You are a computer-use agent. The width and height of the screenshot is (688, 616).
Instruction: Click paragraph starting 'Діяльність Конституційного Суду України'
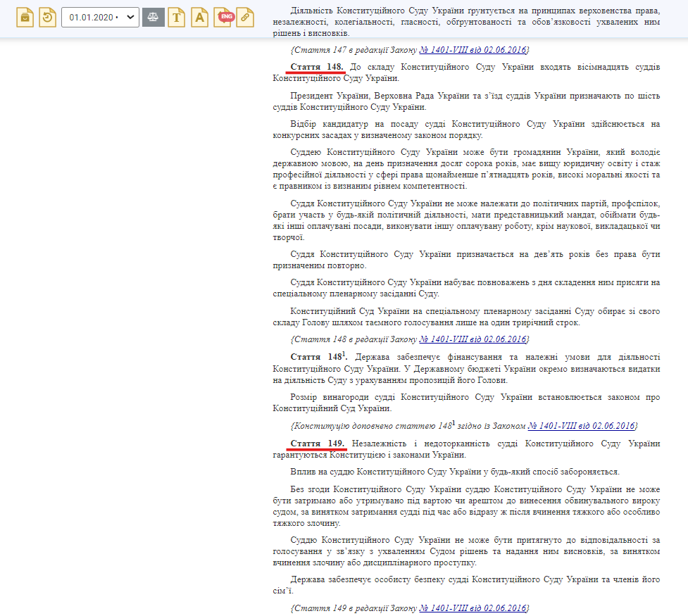click(x=466, y=22)
